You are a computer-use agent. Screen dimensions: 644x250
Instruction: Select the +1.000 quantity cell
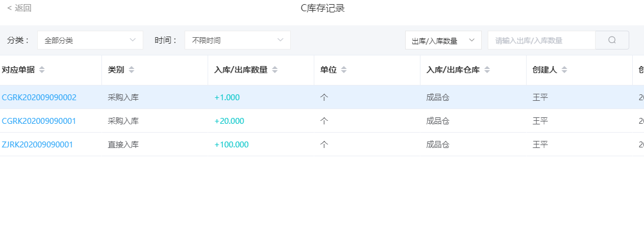pyautogui.click(x=227, y=98)
